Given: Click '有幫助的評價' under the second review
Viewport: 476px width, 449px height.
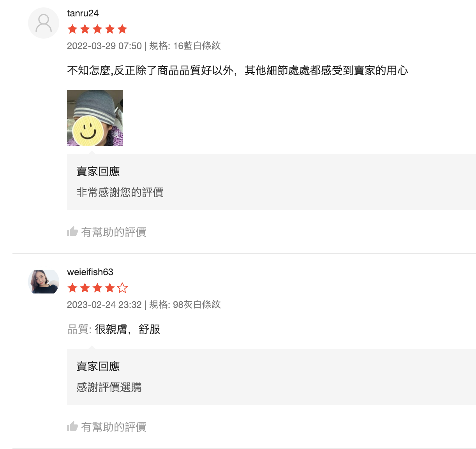Looking at the screenshot, I should tap(113, 426).
